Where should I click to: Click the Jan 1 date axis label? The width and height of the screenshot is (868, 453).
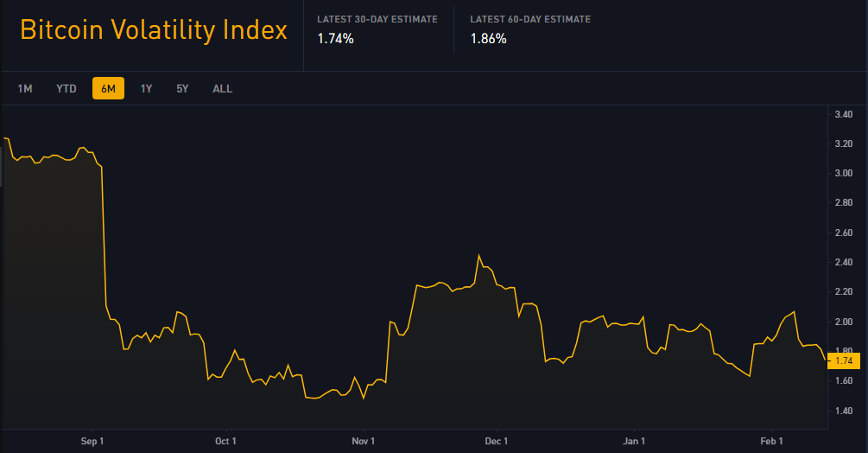(634, 441)
